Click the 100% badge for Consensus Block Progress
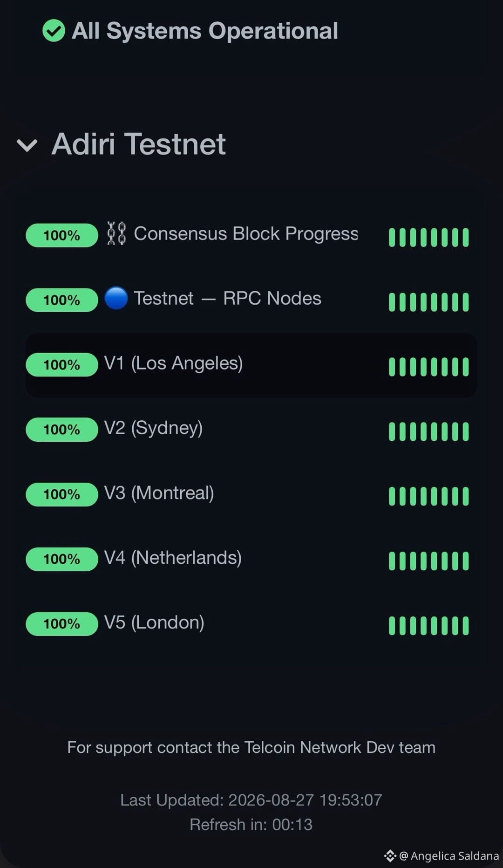The width and height of the screenshot is (503, 868). click(x=62, y=235)
